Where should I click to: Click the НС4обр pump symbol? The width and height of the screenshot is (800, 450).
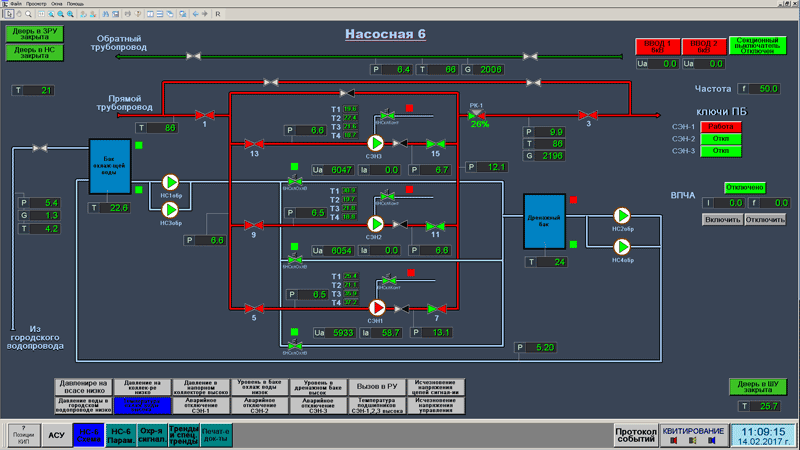click(x=622, y=247)
